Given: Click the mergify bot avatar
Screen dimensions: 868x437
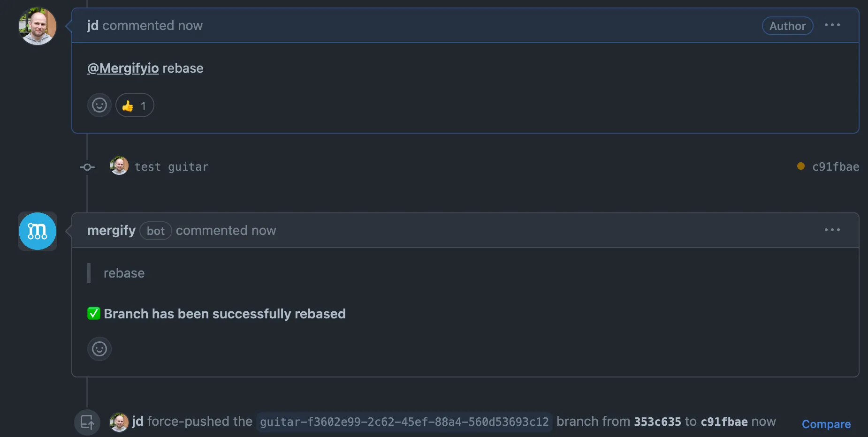Looking at the screenshot, I should [37, 231].
